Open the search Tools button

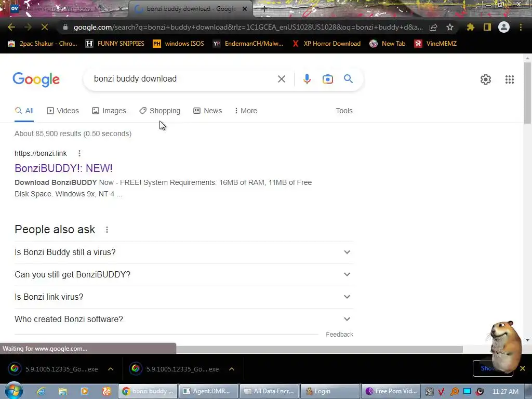pyautogui.click(x=344, y=111)
